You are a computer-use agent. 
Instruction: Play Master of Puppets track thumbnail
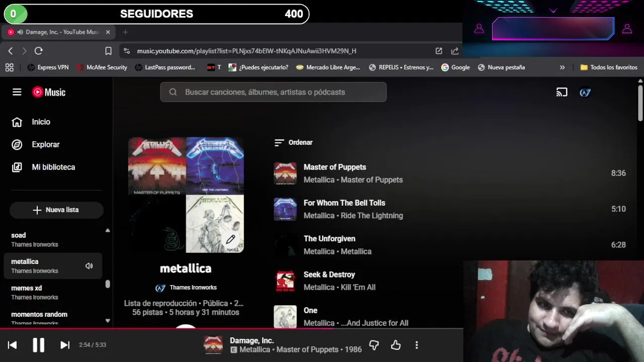(285, 173)
